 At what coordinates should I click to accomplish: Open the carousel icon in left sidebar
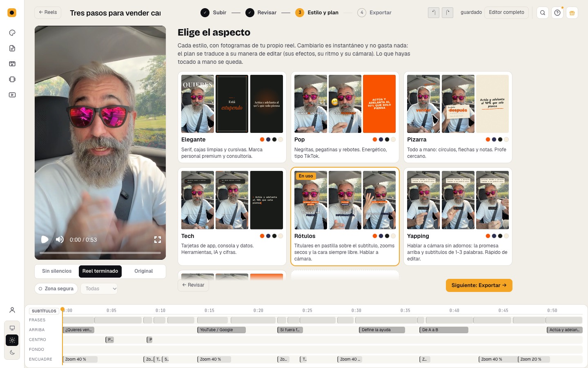coord(12,79)
